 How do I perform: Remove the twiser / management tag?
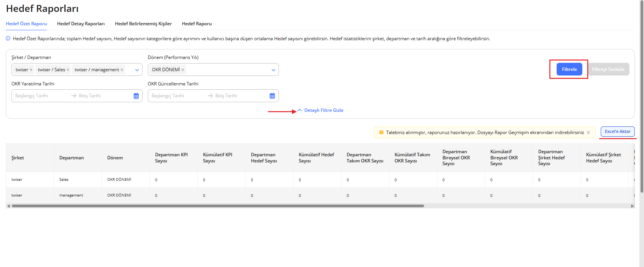point(122,70)
